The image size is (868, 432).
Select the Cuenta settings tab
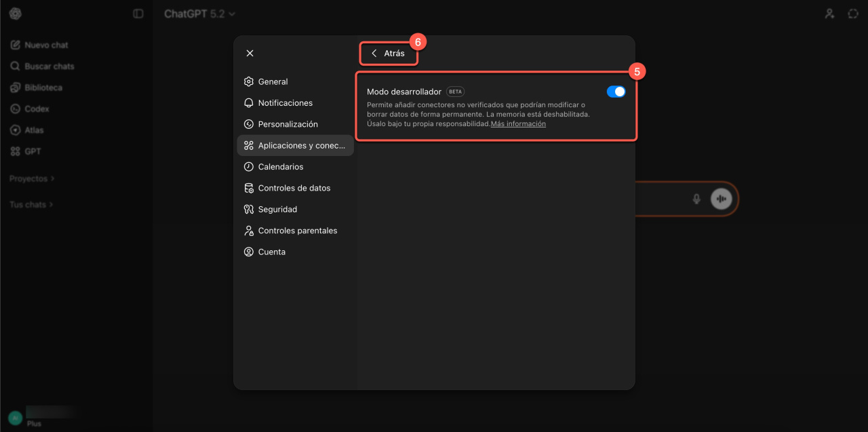(271, 252)
